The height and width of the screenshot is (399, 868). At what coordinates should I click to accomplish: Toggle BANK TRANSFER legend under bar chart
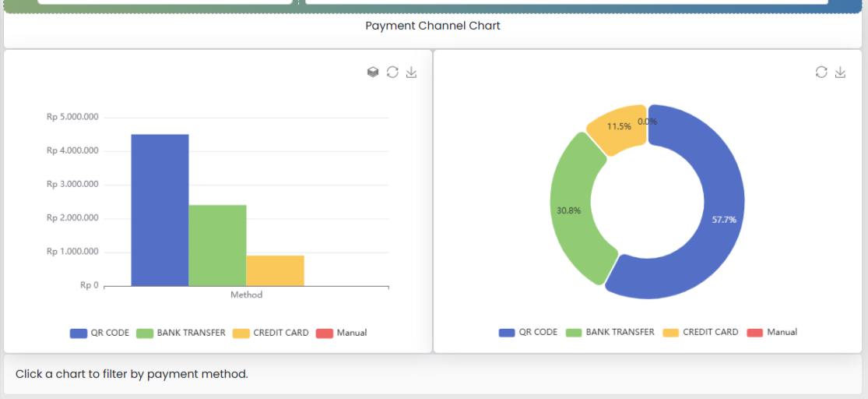click(181, 333)
